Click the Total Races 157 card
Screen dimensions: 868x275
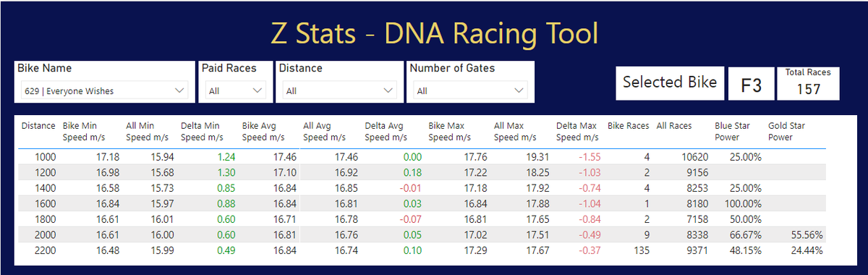pyautogui.click(x=808, y=83)
